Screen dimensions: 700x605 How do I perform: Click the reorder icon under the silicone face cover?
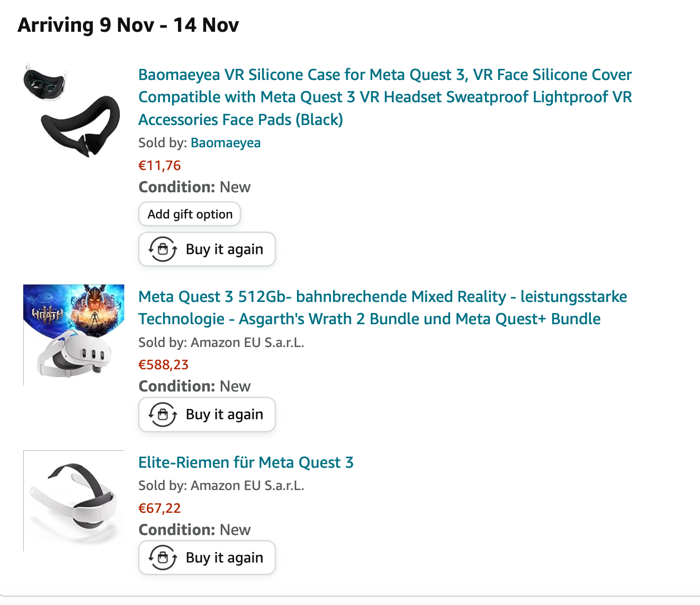(x=163, y=249)
